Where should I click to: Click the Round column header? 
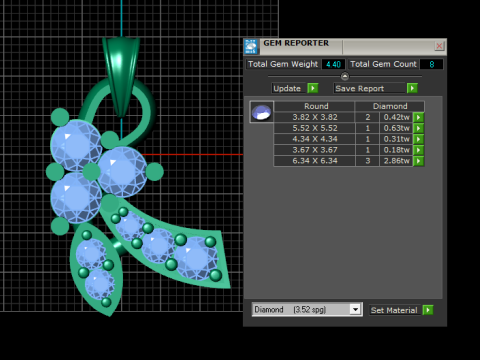314,106
